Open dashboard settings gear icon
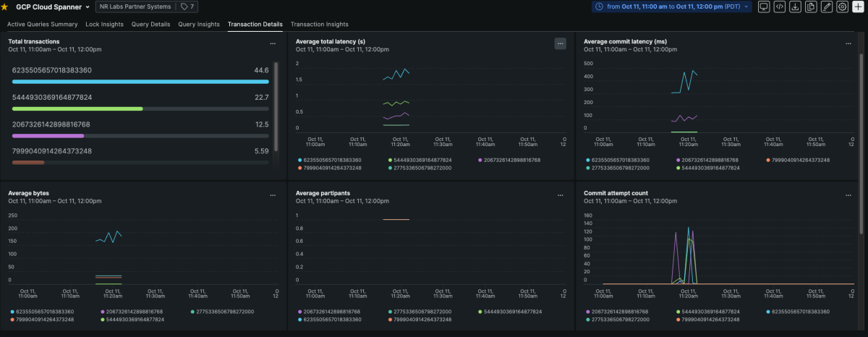 843,7
